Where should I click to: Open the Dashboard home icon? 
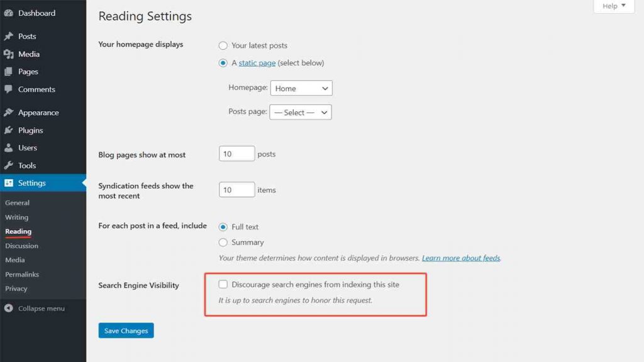pyautogui.click(x=9, y=13)
